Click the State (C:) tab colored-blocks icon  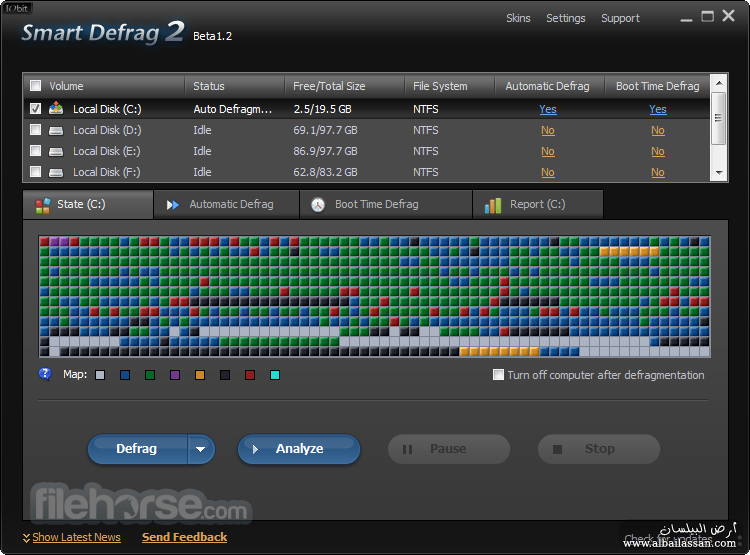click(x=43, y=205)
